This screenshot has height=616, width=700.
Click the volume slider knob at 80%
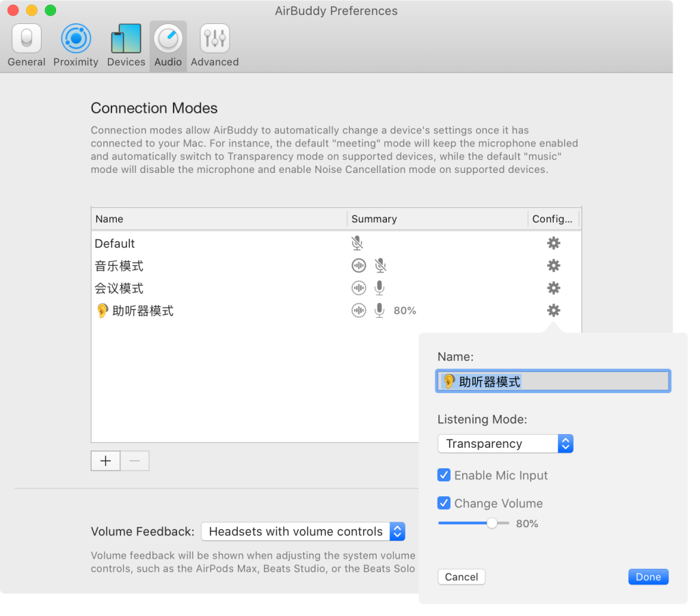[492, 523]
